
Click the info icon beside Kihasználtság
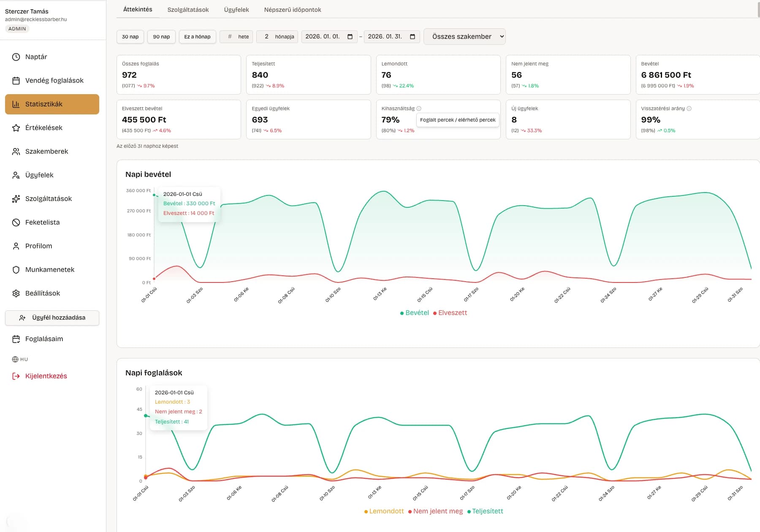pyautogui.click(x=419, y=109)
